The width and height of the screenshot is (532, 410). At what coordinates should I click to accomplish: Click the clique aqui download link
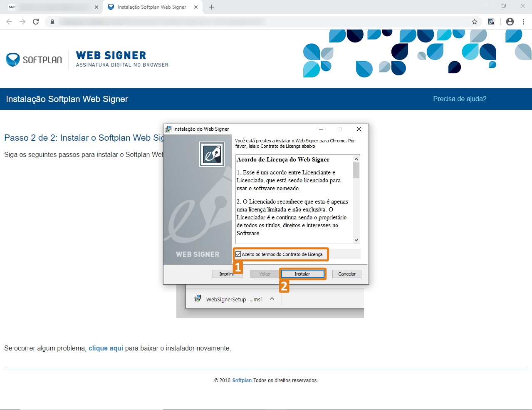click(106, 348)
